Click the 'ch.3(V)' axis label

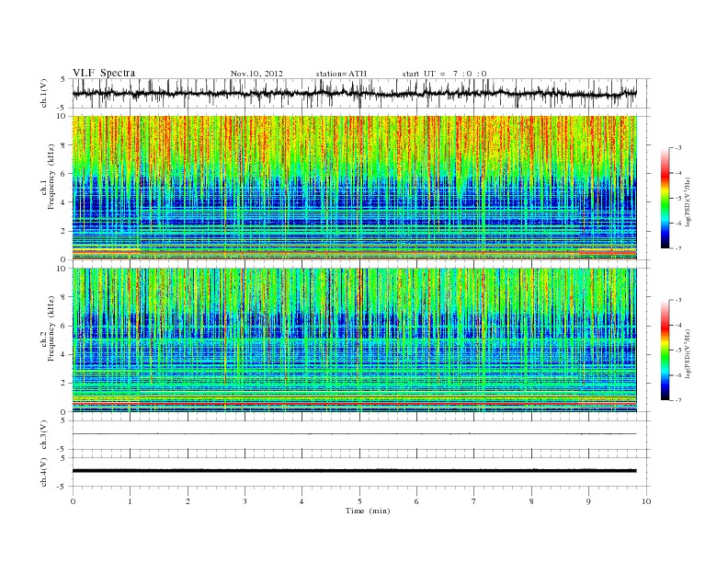pyautogui.click(x=44, y=435)
